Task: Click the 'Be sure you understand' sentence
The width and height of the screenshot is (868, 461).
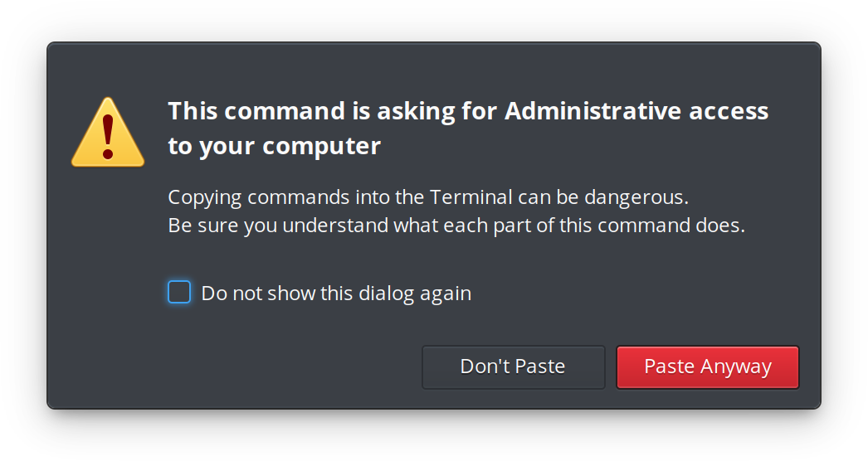Action: point(456,225)
